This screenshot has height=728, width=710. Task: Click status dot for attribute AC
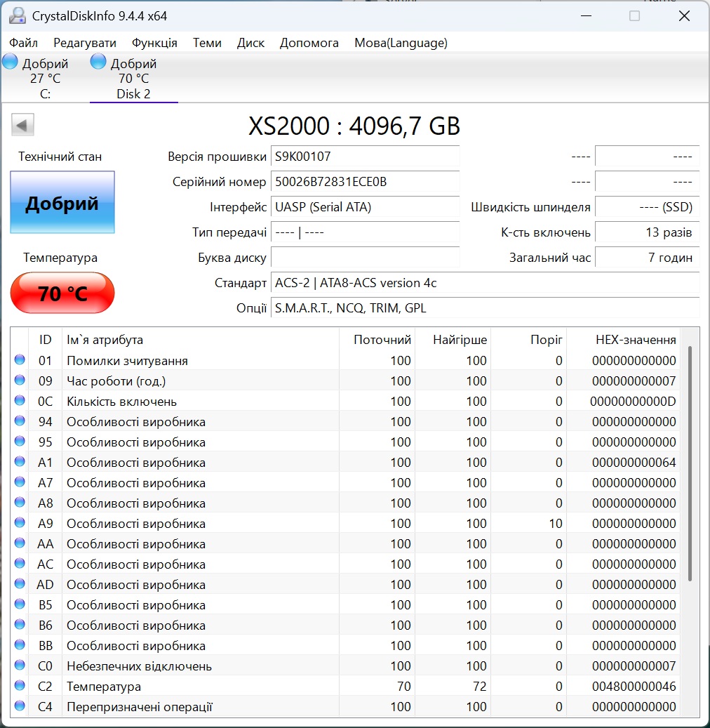click(20, 564)
